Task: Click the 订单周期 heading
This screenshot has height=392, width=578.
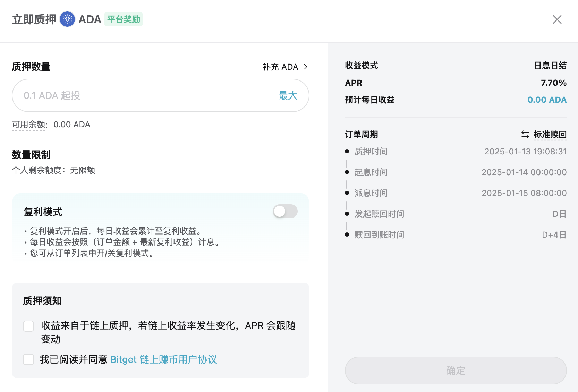Action: pyautogui.click(x=362, y=135)
